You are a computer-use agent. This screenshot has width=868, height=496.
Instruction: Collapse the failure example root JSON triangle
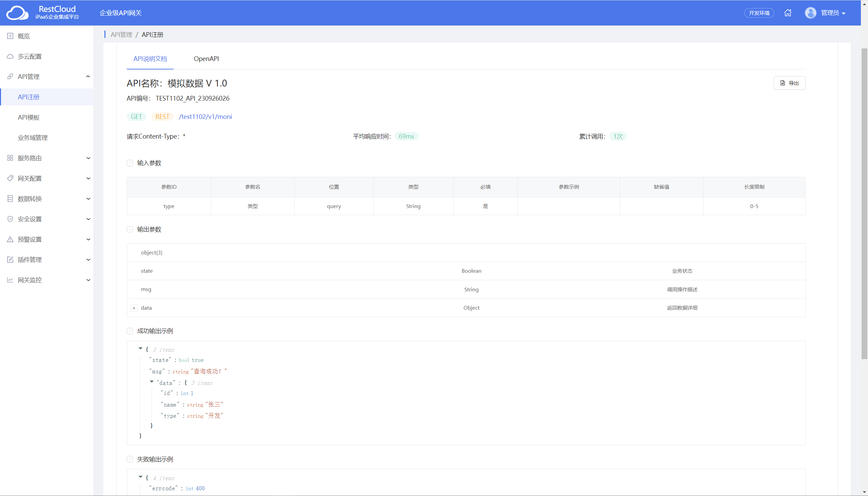click(140, 477)
